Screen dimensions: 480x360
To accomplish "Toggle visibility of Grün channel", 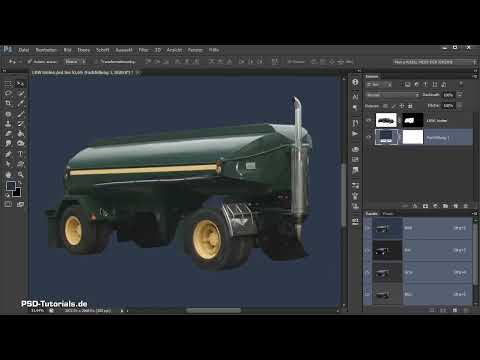I will [368, 273].
